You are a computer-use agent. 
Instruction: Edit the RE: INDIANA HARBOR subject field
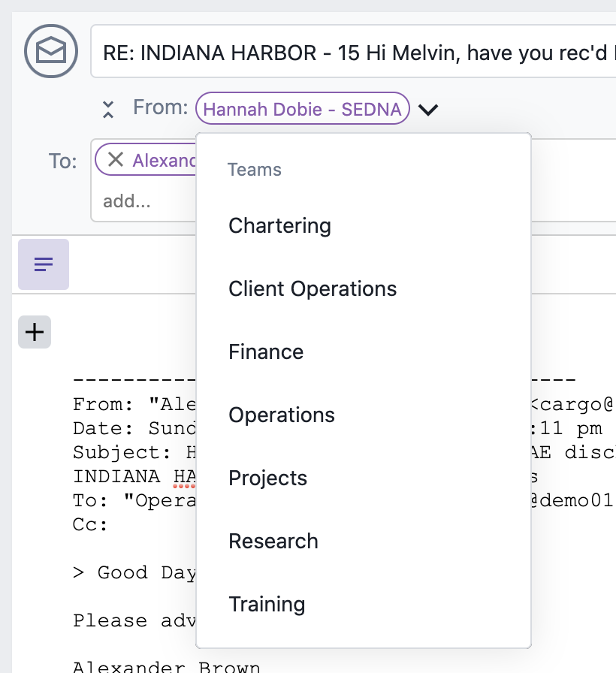click(x=354, y=52)
